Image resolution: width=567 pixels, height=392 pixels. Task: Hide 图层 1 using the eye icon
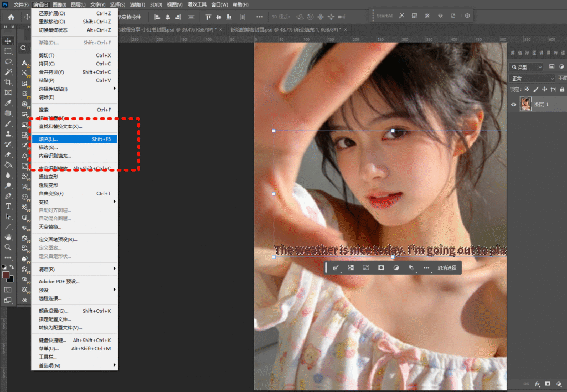click(x=513, y=104)
